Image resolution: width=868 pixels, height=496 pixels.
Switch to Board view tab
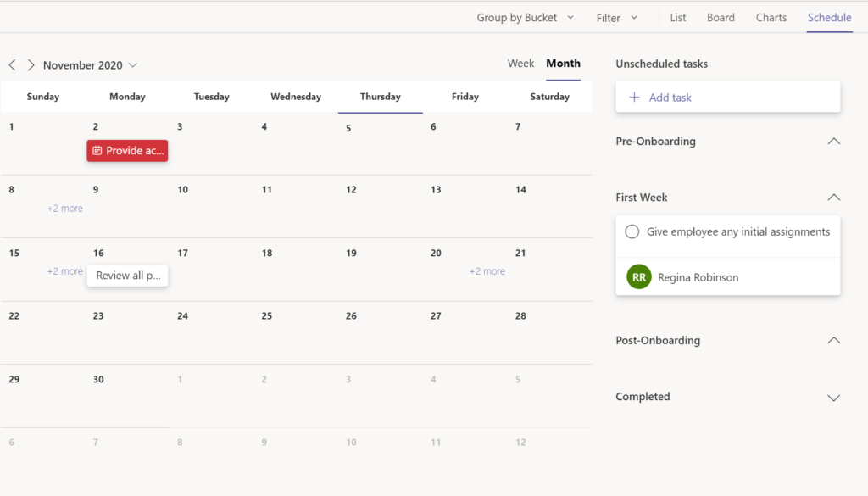point(721,18)
